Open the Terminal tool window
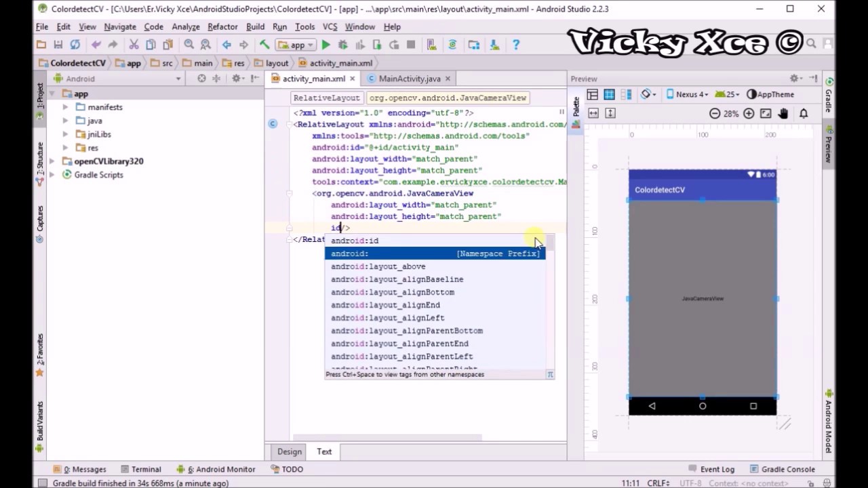The width and height of the screenshot is (868, 488). tap(140, 469)
